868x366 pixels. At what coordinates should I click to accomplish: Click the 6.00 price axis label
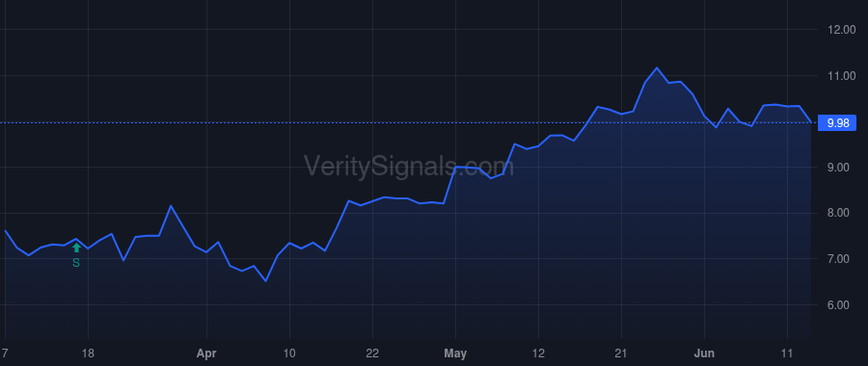click(841, 305)
